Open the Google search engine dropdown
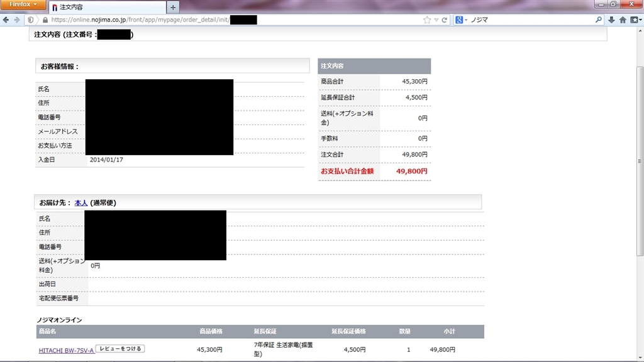The width and height of the screenshot is (644, 362). (461, 19)
